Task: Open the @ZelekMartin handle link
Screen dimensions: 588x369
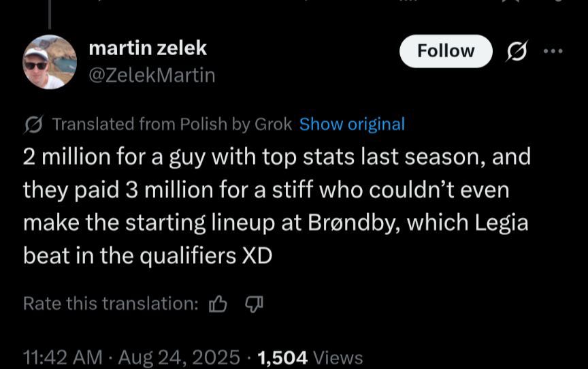Action: tap(152, 76)
